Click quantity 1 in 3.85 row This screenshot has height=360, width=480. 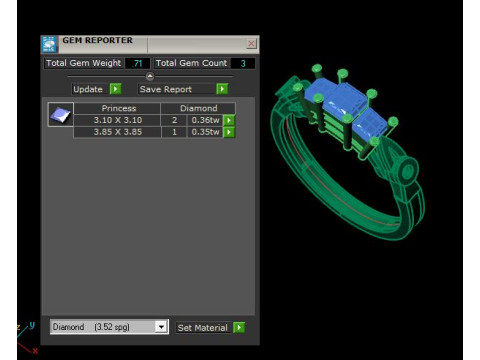coord(174,132)
